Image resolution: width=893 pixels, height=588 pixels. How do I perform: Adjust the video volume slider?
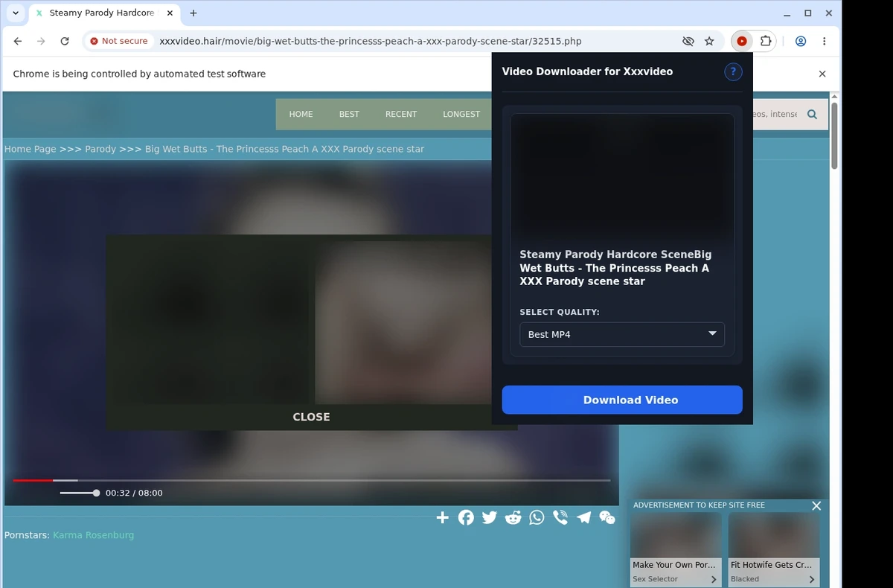(x=80, y=493)
